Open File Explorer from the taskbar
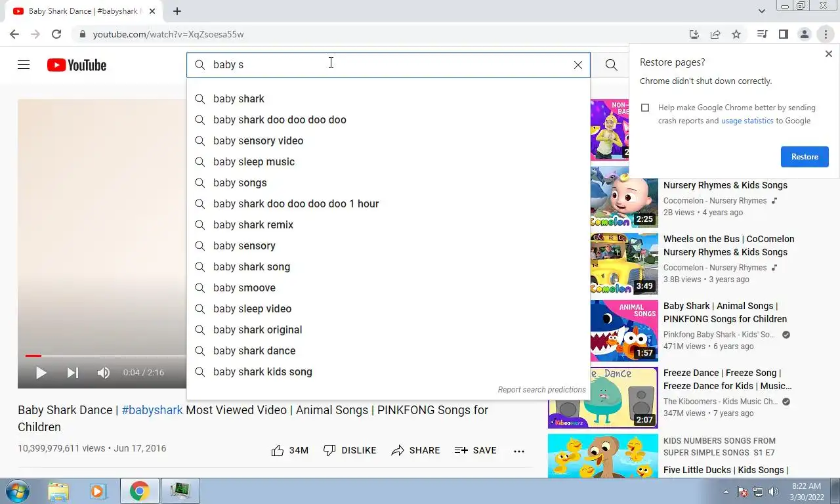The image size is (840, 504). pos(58,491)
